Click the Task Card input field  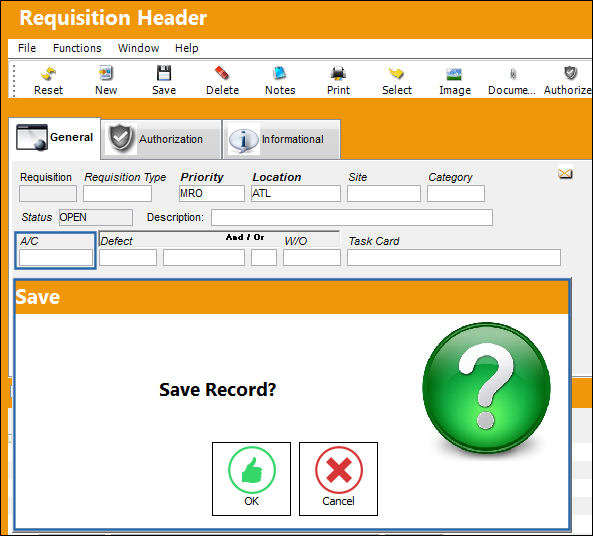[453, 258]
